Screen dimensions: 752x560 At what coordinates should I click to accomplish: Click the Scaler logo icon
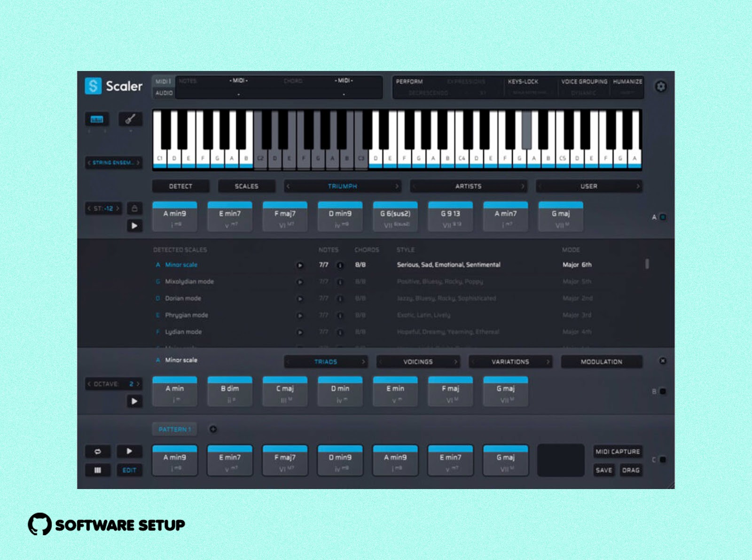(x=93, y=86)
